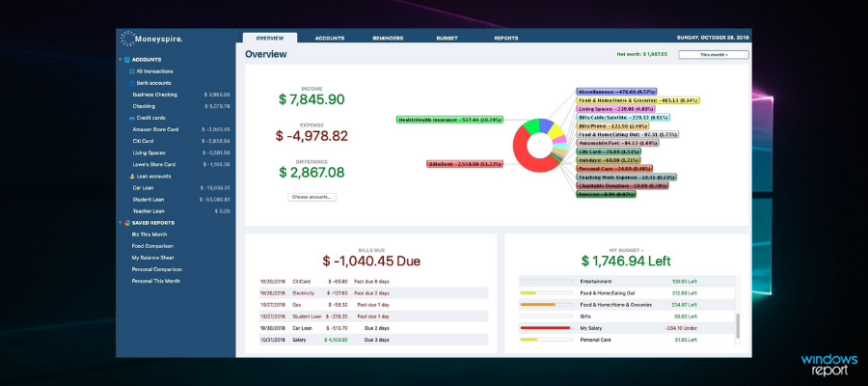Open the My Budget dropdown header
The image size is (868, 386).
627,250
